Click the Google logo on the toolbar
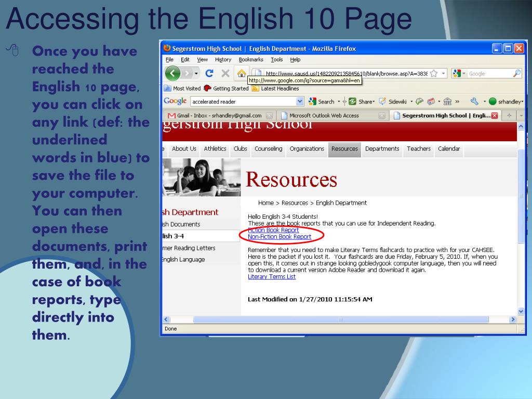The image size is (532, 399). click(175, 101)
